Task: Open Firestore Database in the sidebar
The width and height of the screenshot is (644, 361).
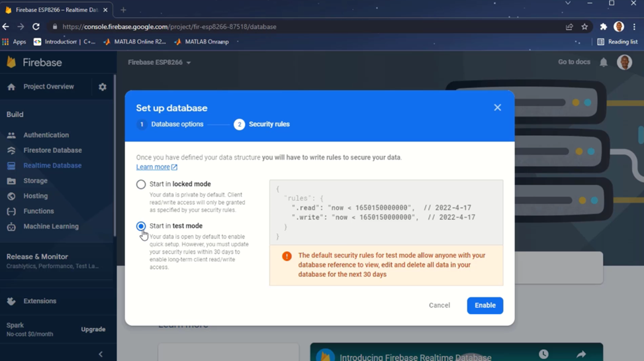Action: [x=52, y=150]
